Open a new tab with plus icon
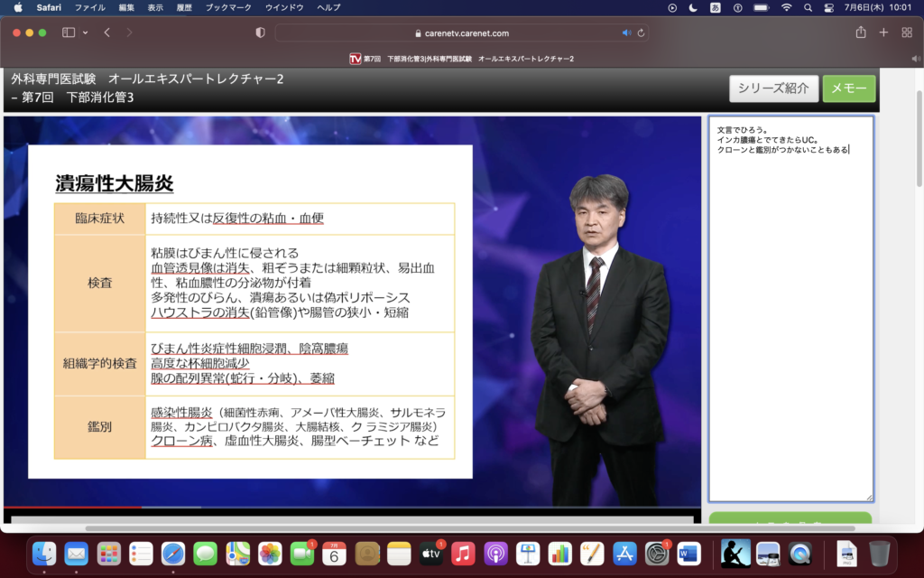This screenshot has width=924, height=578. pyautogui.click(x=883, y=33)
